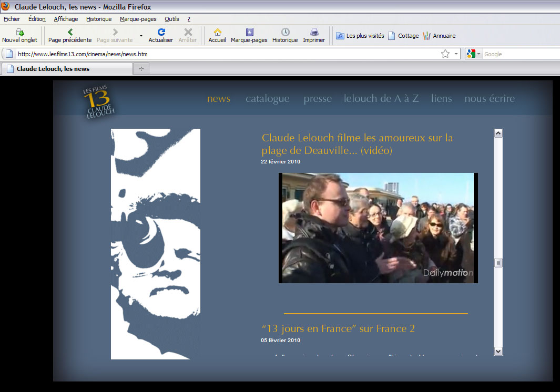This screenshot has width=560, height=392.
Task: Open the catalogue navigation link
Action: tap(268, 99)
